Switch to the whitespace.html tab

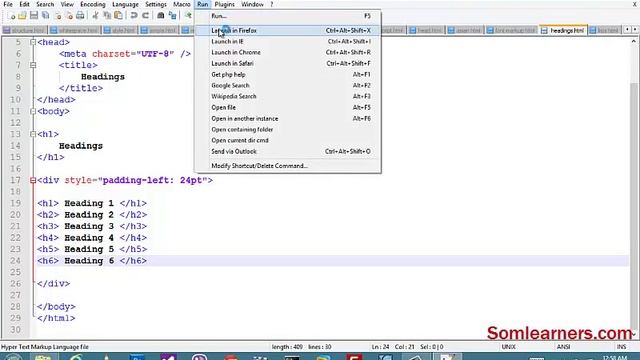coord(75,30)
